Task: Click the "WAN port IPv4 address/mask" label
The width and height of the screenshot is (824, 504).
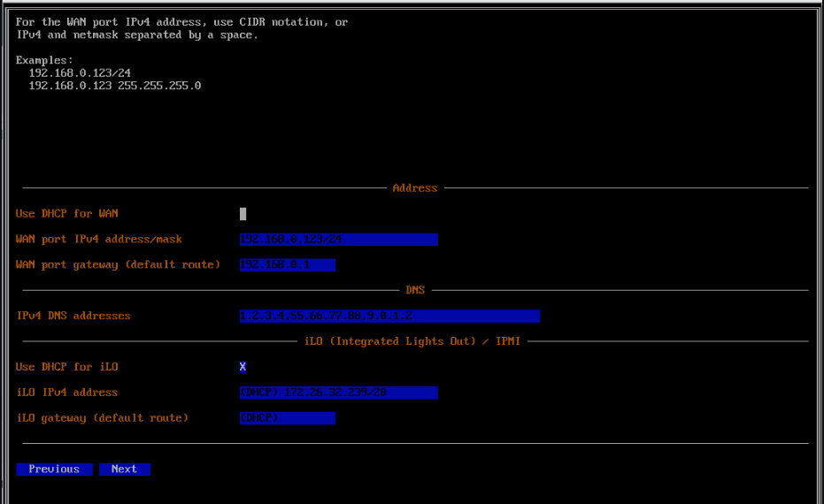Action: pyautogui.click(x=99, y=240)
